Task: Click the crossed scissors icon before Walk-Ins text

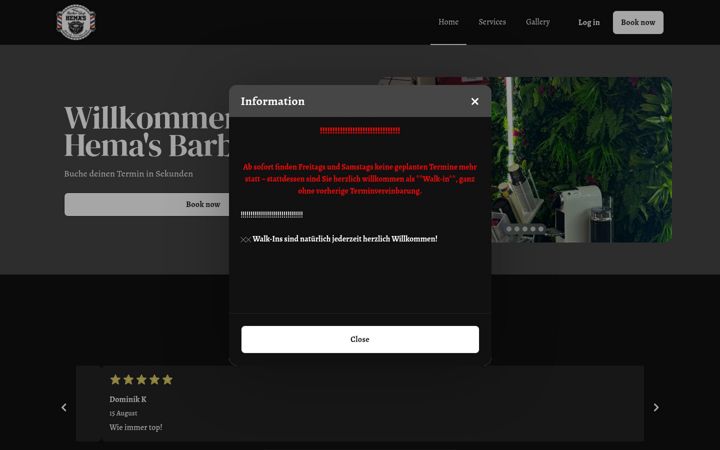Action: click(246, 240)
